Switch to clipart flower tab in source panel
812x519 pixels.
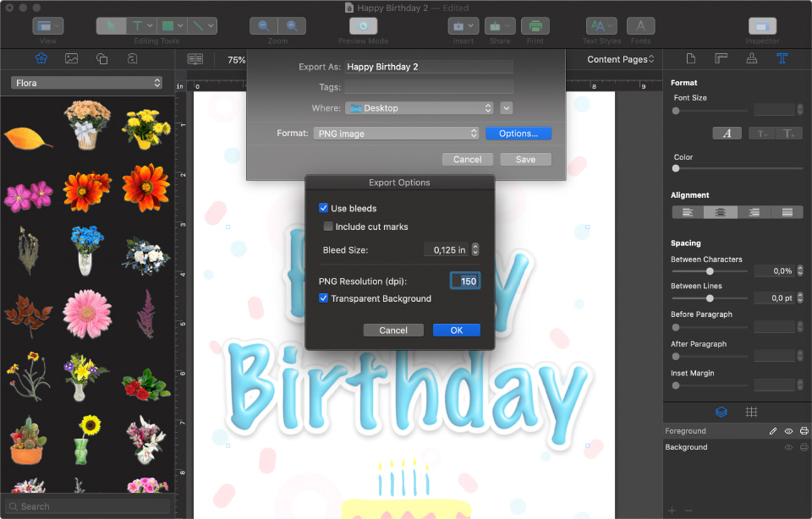tap(41, 58)
